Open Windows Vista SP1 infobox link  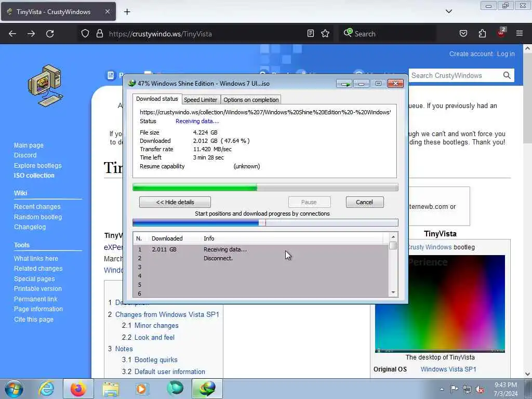point(448,369)
